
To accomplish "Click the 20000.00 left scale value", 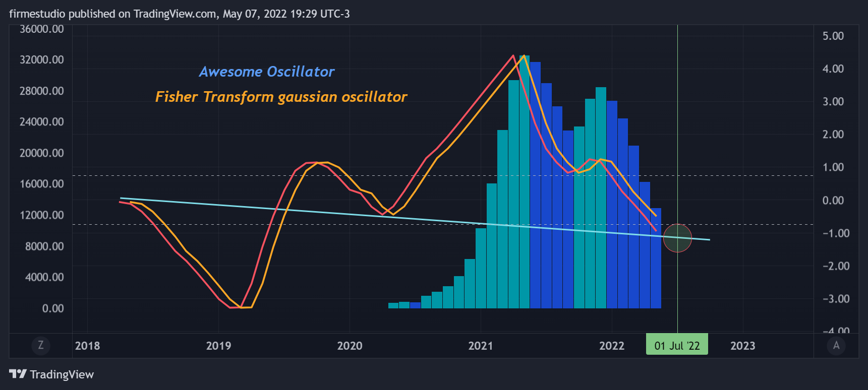I will pos(42,153).
